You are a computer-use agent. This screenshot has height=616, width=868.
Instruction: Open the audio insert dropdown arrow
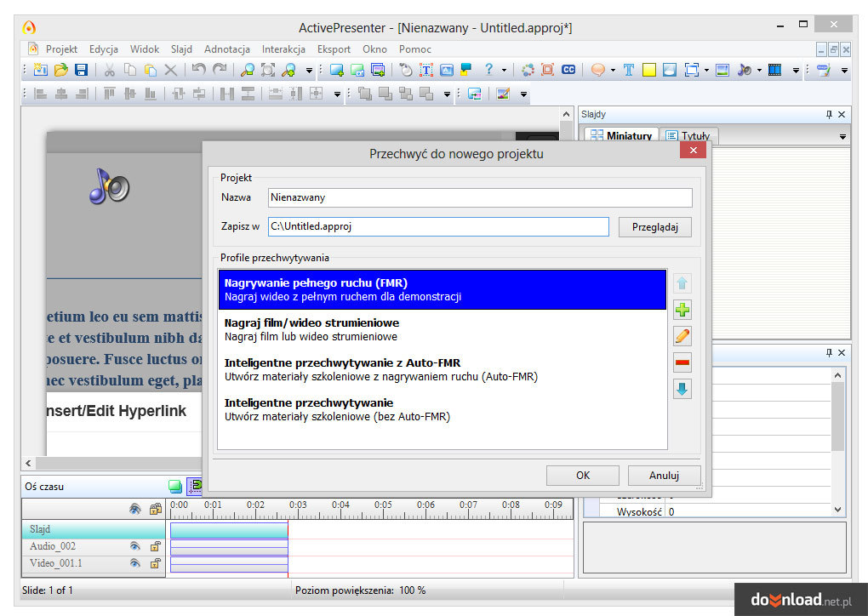point(759,71)
